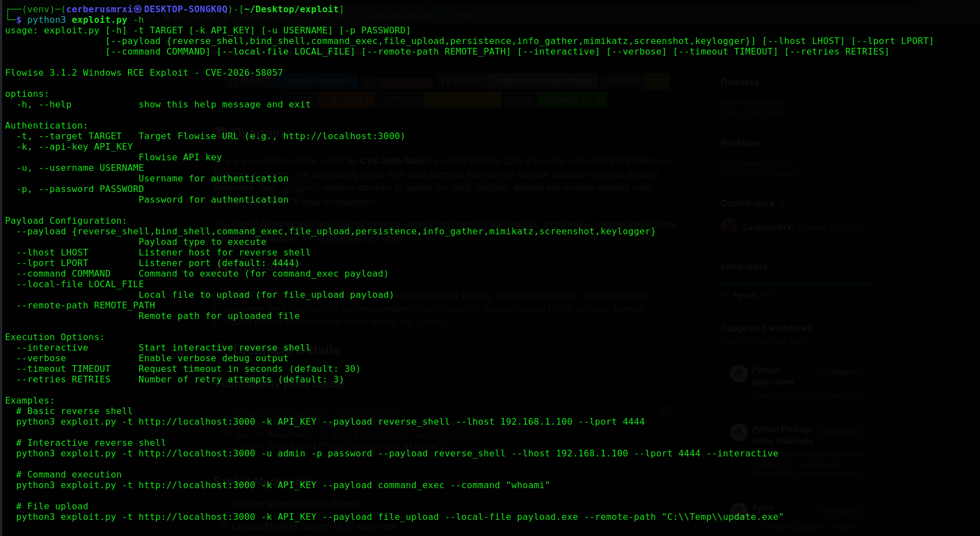This screenshot has width=980, height=536.
Task: Click 'Listener host for reverse shell' description
Action: pos(225,253)
